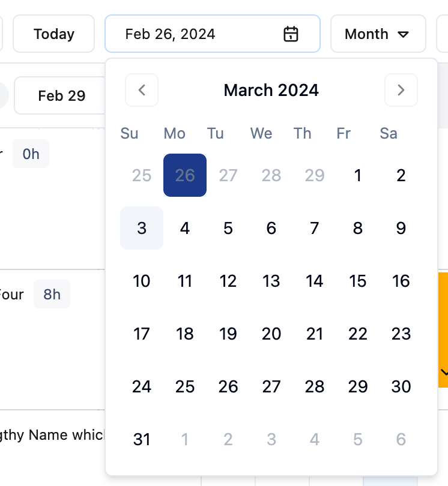Click the 8h hours badge
This screenshot has height=486, width=448.
point(52,294)
